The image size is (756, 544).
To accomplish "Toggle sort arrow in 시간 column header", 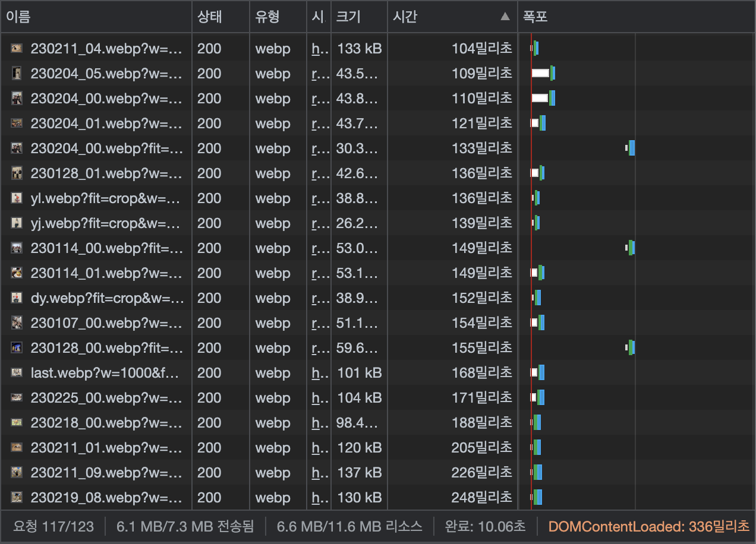I will pyautogui.click(x=505, y=17).
